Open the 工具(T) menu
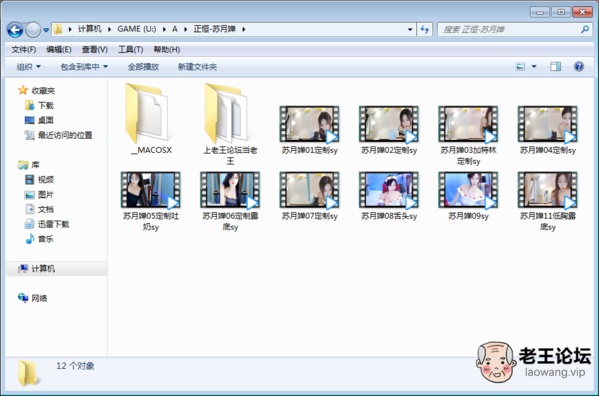Viewport: 599px width, 396px height. [x=131, y=50]
